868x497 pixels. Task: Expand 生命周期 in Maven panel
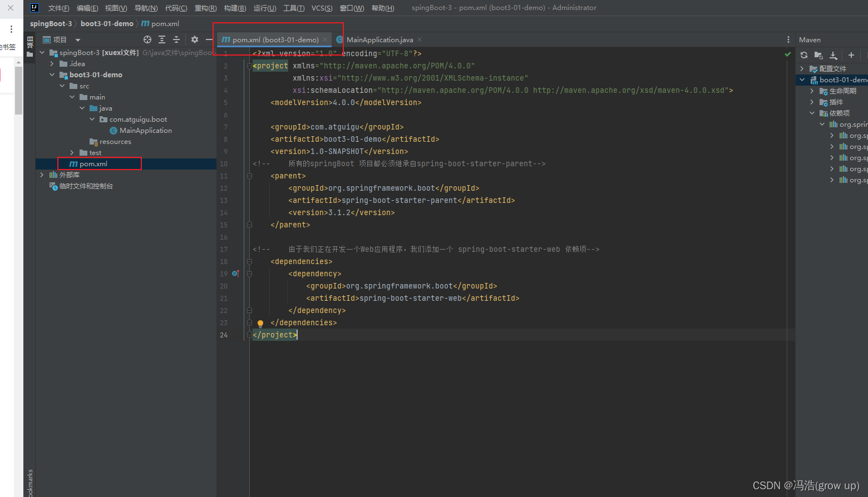tap(812, 91)
